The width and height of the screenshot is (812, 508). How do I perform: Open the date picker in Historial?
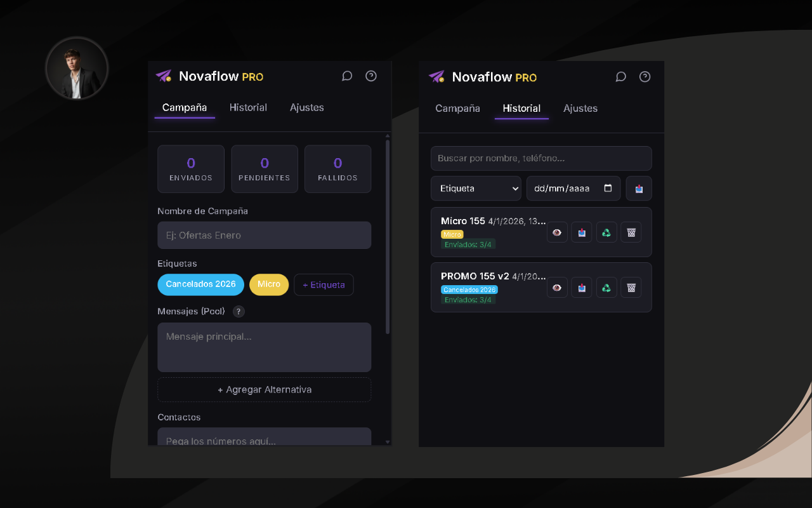(x=573, y=188)
